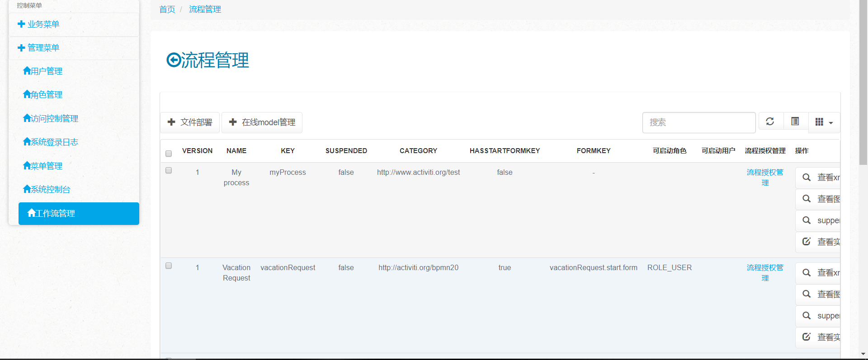Check the Vacation Request row checkbox
868x360 pixels.
point(169,266)
